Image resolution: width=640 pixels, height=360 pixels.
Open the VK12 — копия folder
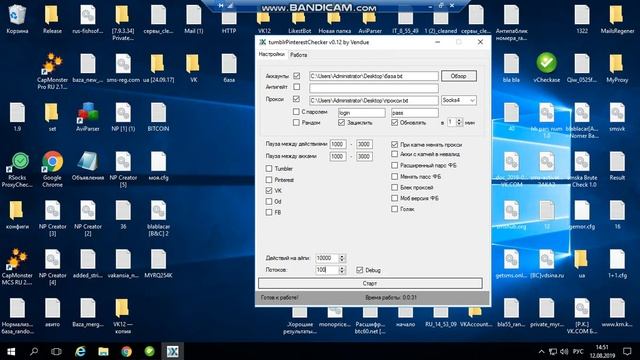pos(123,316)
